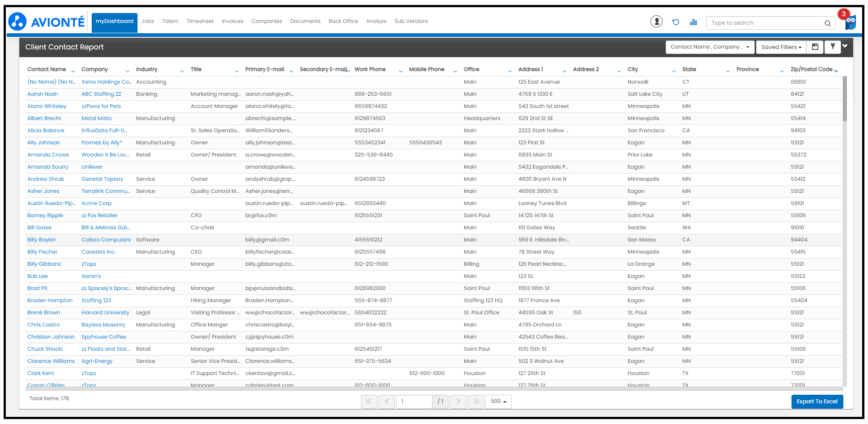
Task: Open the Saved Filters dropdown
Action: (x=781, y=47)
